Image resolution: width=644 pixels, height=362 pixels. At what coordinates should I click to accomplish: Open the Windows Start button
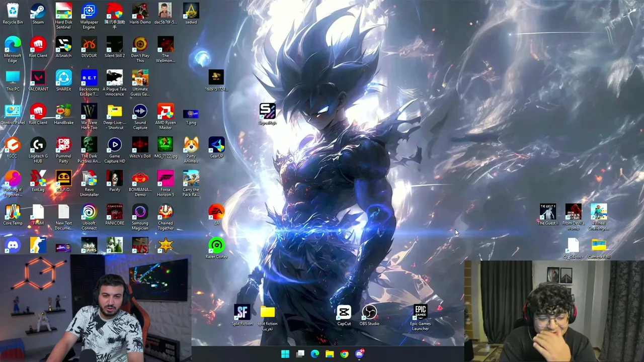pos(285,354)
